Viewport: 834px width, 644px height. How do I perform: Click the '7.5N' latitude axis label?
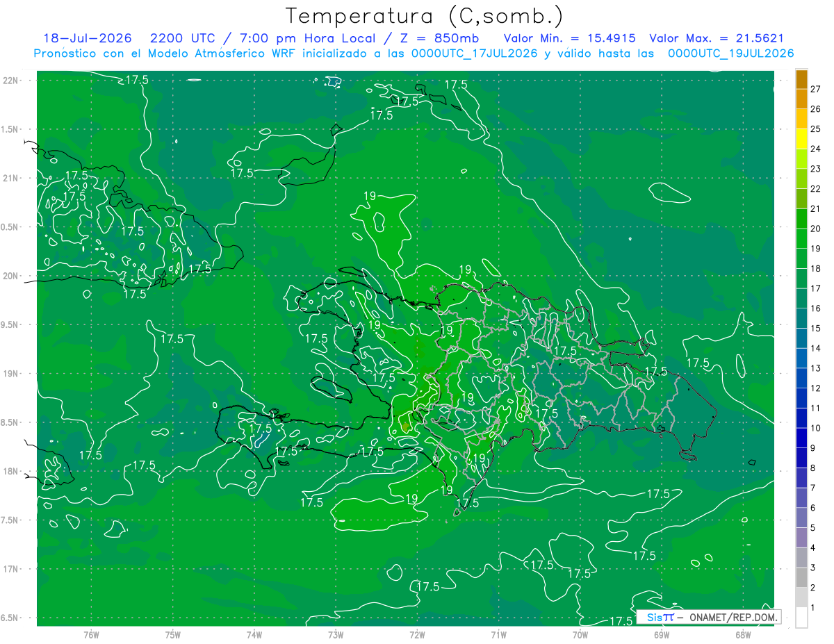(10, 520)
